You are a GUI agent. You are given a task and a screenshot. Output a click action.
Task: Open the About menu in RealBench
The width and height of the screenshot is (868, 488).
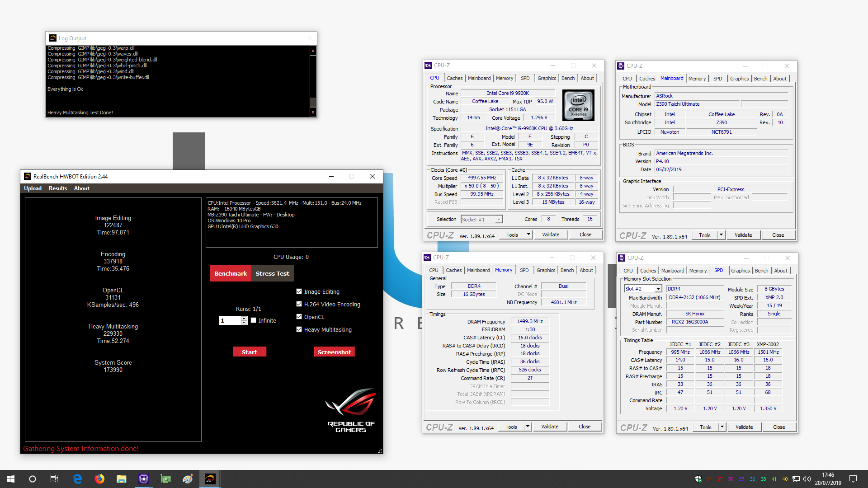82,188
